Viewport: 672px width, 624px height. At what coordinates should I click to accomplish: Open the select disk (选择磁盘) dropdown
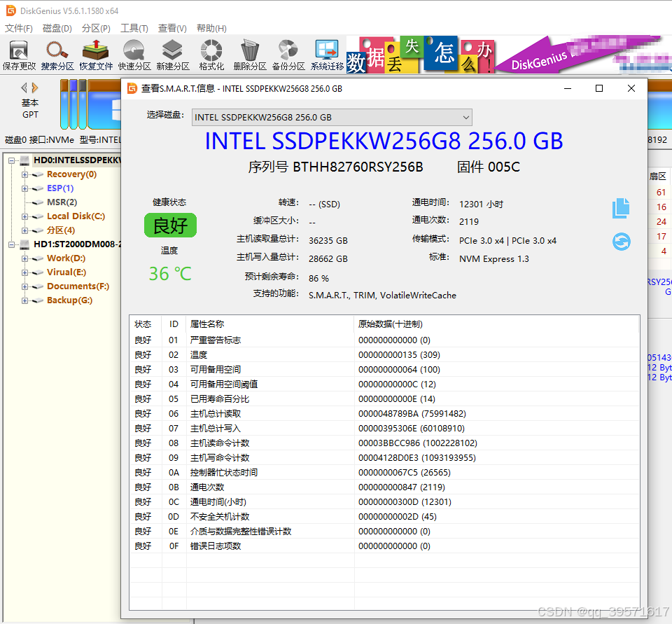point(332,118)
